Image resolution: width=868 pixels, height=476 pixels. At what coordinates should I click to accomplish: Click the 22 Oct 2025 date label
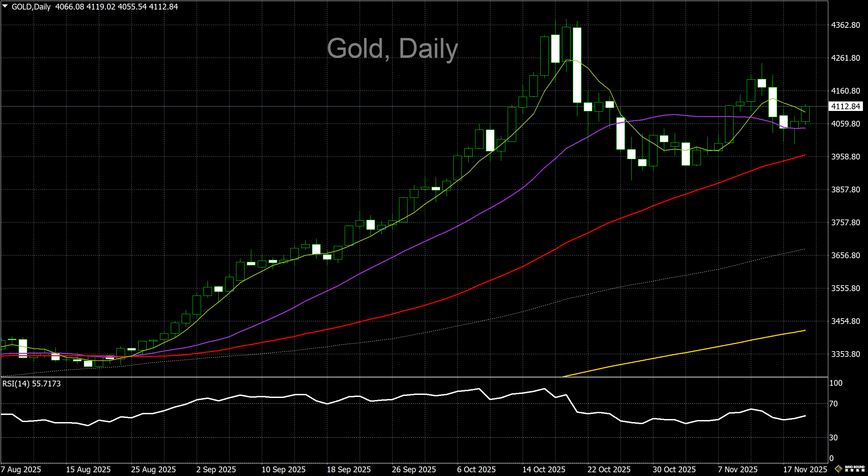pos(609,470)
